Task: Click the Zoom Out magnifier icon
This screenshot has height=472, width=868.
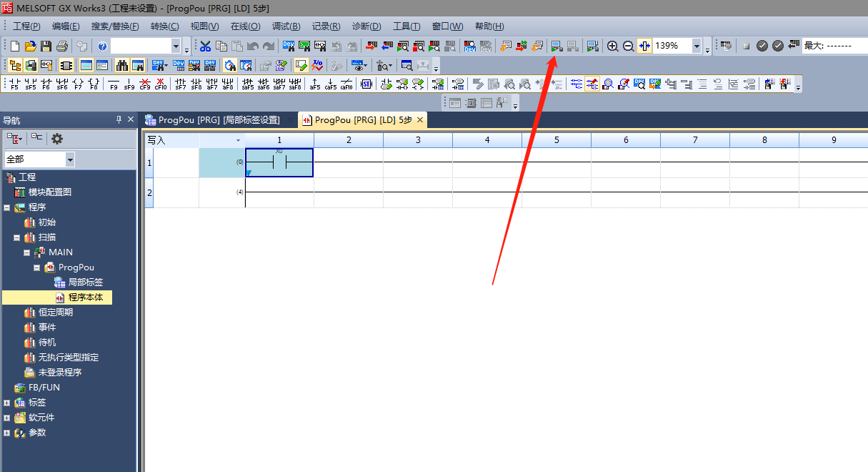Action: pyautogui.click(x=628, y=46)
